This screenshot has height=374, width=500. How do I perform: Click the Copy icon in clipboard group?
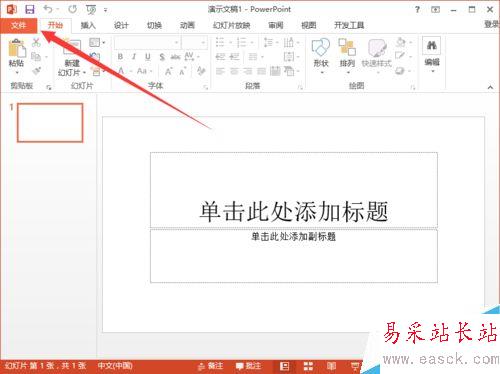pyautogui.click(x=36, y=57)
